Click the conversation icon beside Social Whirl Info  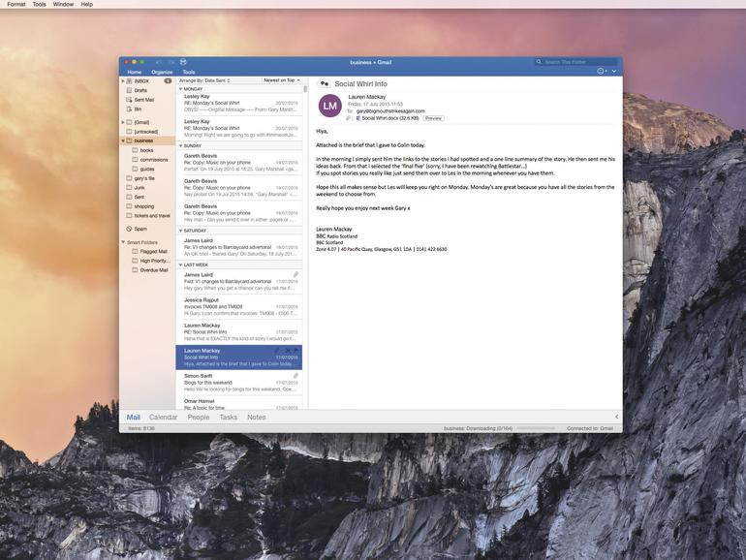pos(324,83)
